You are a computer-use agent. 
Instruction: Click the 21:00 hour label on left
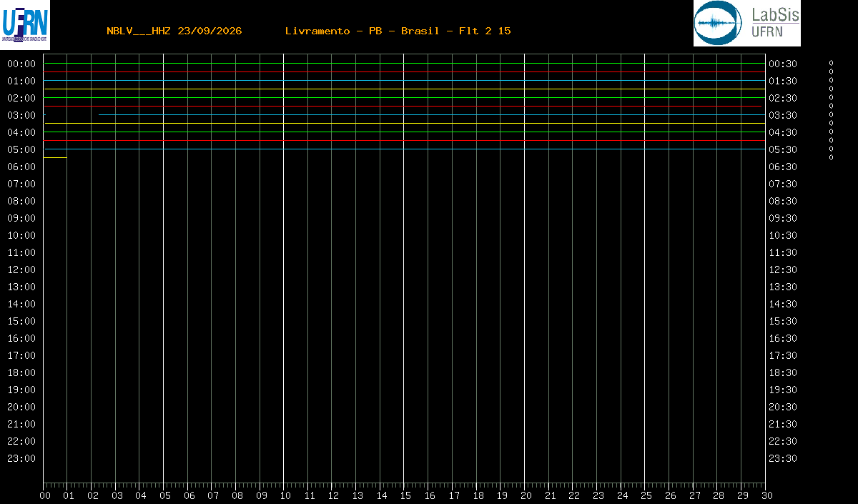click(21, 424)
